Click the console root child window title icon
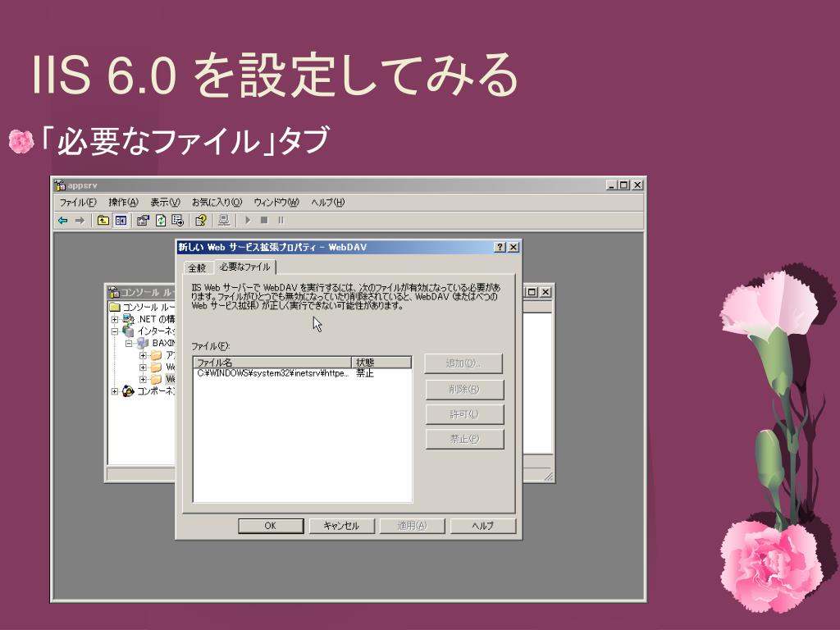Viewport: 840px width, 630px height. point(113,292)
